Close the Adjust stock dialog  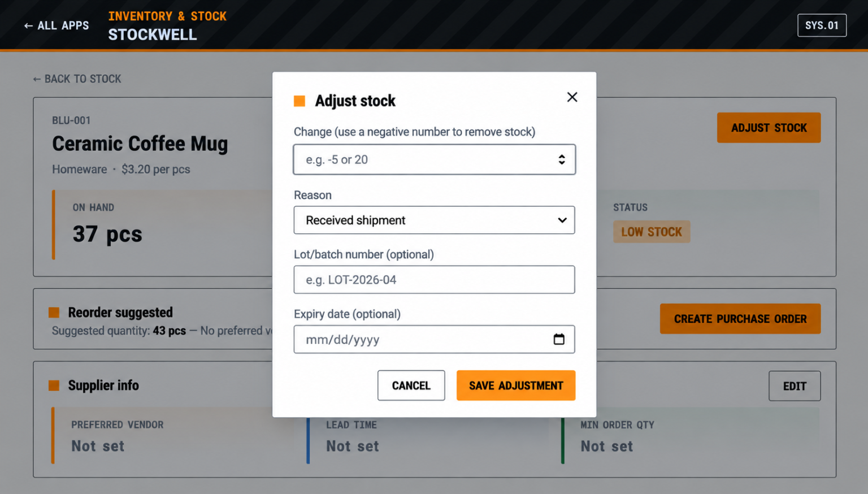[x=572, y=97]
